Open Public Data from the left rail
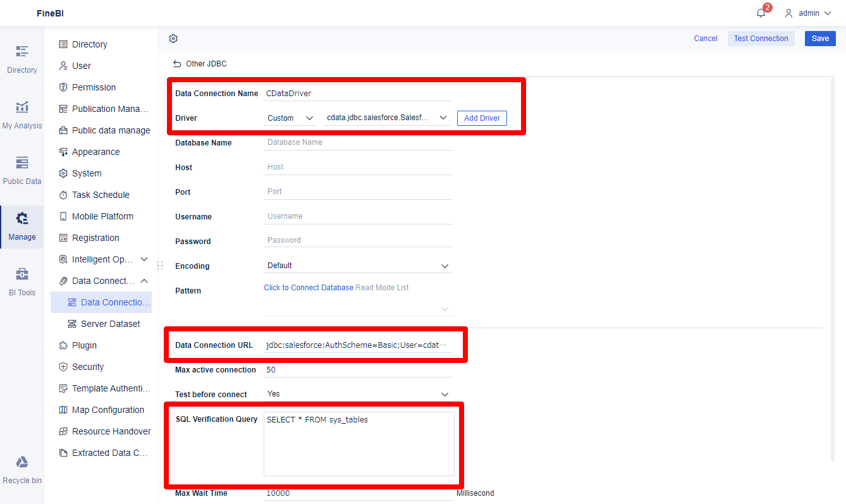The height and width of the screenshot is (504, 846). point(22,170)
